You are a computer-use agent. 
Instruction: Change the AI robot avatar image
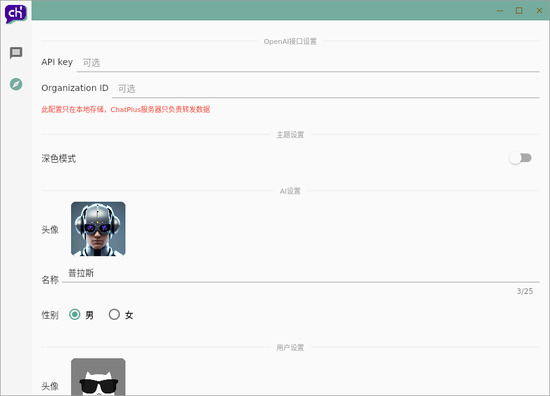[x=98, y=229]
